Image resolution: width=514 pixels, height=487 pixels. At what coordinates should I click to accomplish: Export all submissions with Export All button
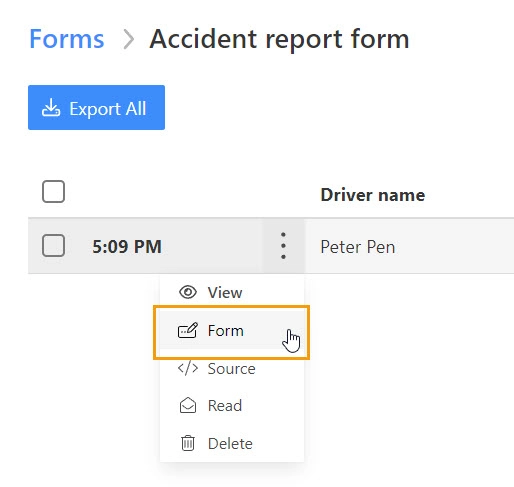click(x=96, y=107)
